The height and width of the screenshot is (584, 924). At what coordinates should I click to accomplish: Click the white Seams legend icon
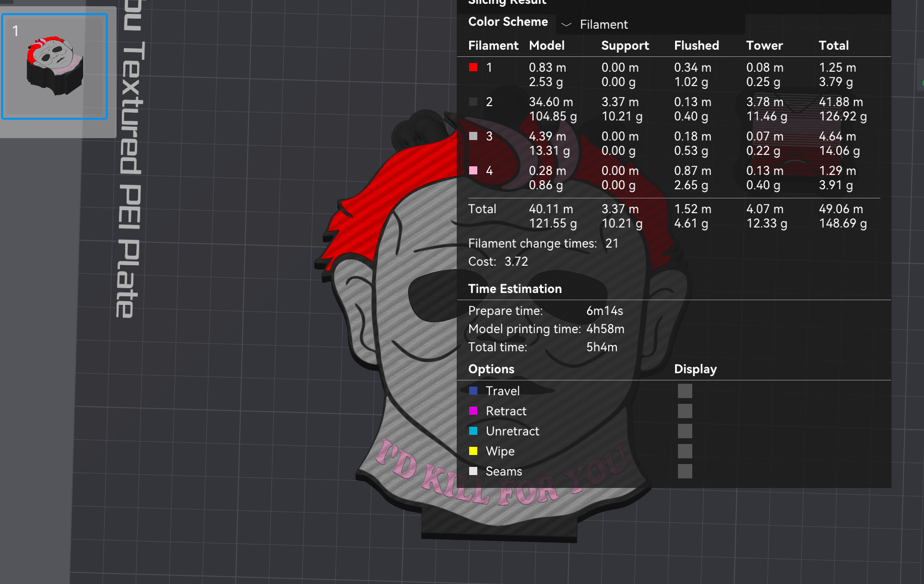[473, 471]
